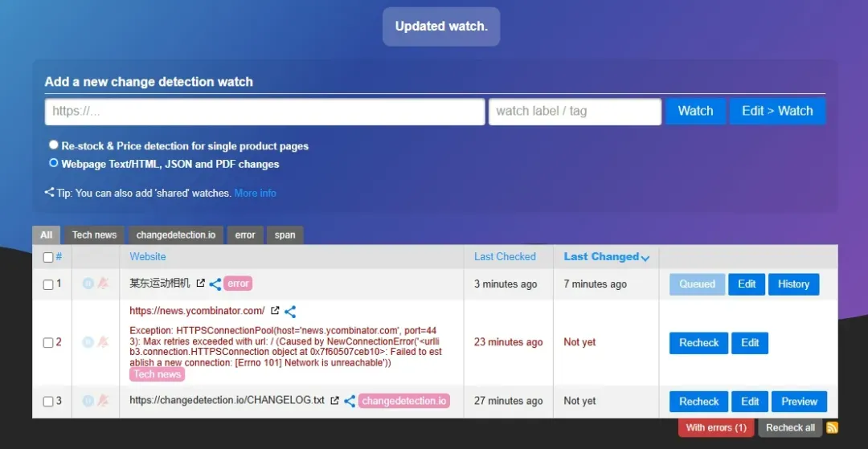Viewport: 868px width, 449px height.
Task: Click the RSS feed icon
Action: [832, 428]
